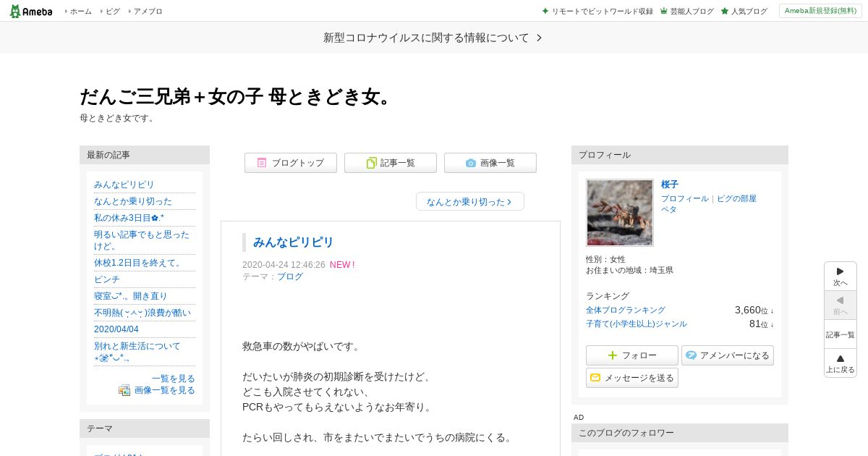This screenshot has height=456, width=868.
Task: Open 芸能人ブログ link
Action: point(692,12)
